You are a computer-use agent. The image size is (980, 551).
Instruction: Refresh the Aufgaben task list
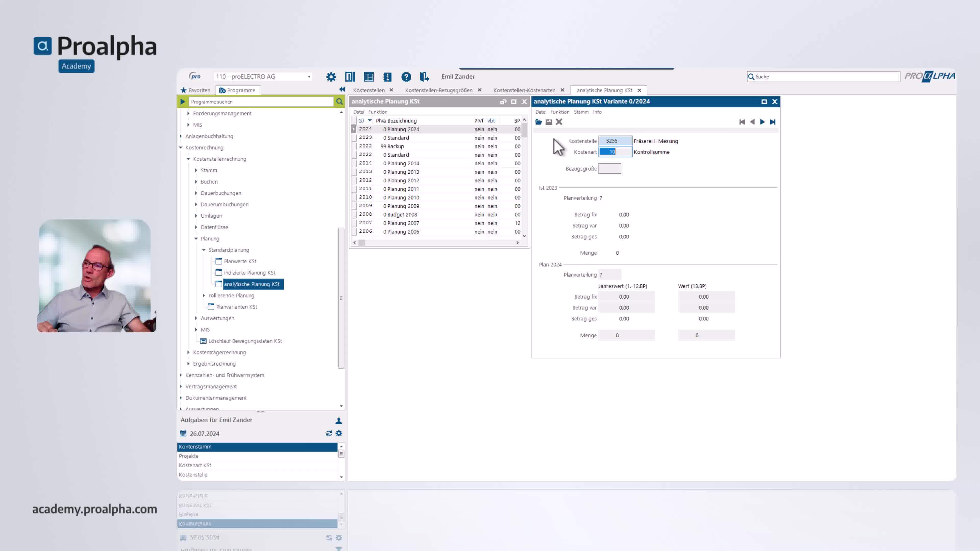(x=329, y=433)
